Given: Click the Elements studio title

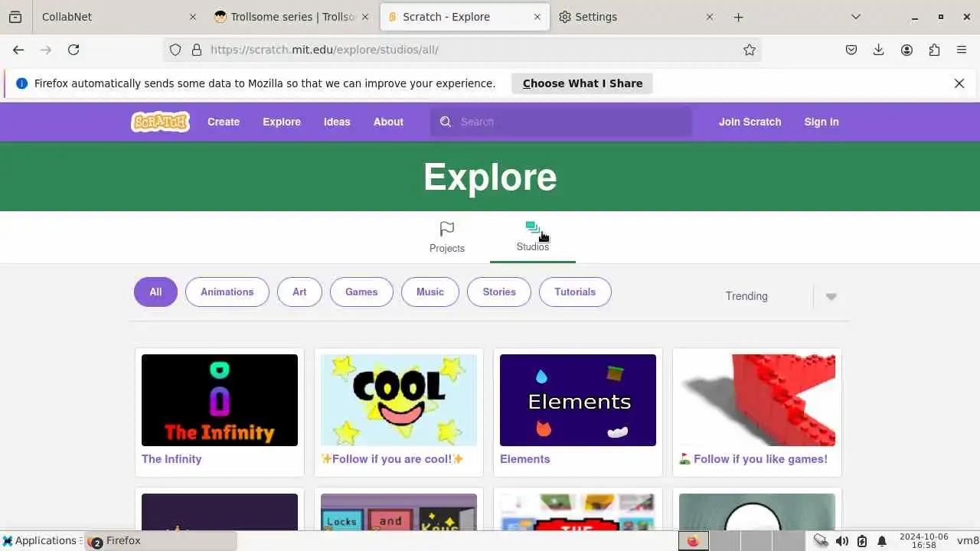Looking at the screenshot, I should 525,459.
